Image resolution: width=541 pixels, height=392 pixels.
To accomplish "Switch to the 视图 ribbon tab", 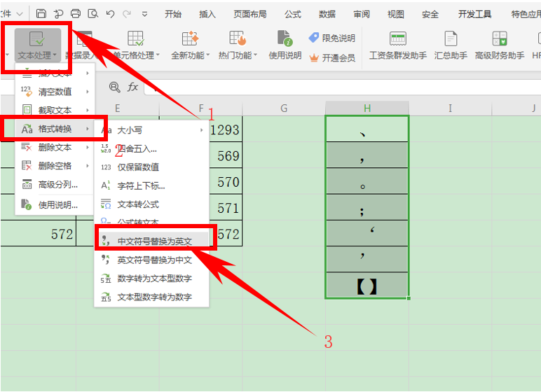I will click(396, 14).
